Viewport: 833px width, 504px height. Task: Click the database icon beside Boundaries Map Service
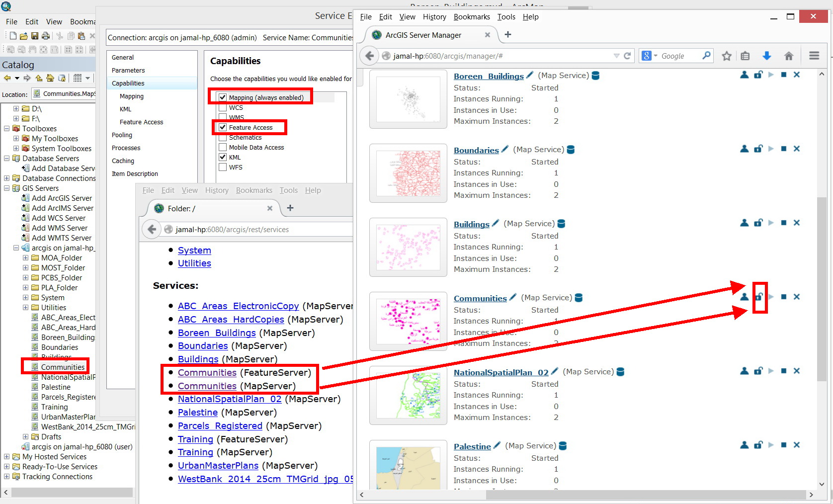571,150
